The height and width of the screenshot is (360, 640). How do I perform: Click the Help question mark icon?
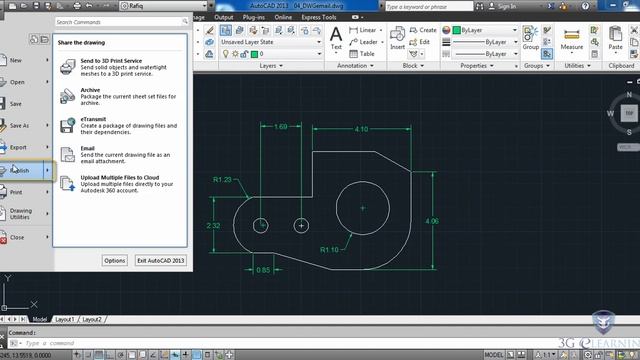[x=585, y=6]
